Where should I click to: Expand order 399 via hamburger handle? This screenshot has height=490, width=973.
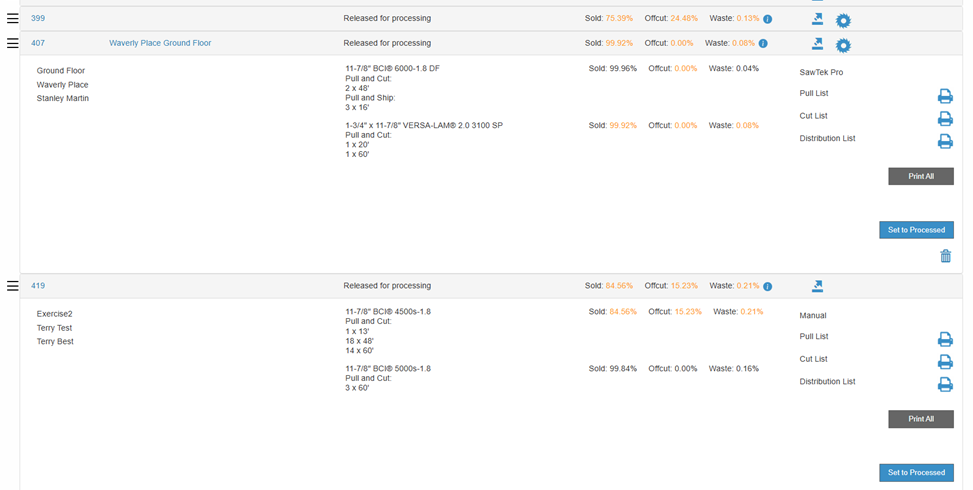tap(12, 19)
